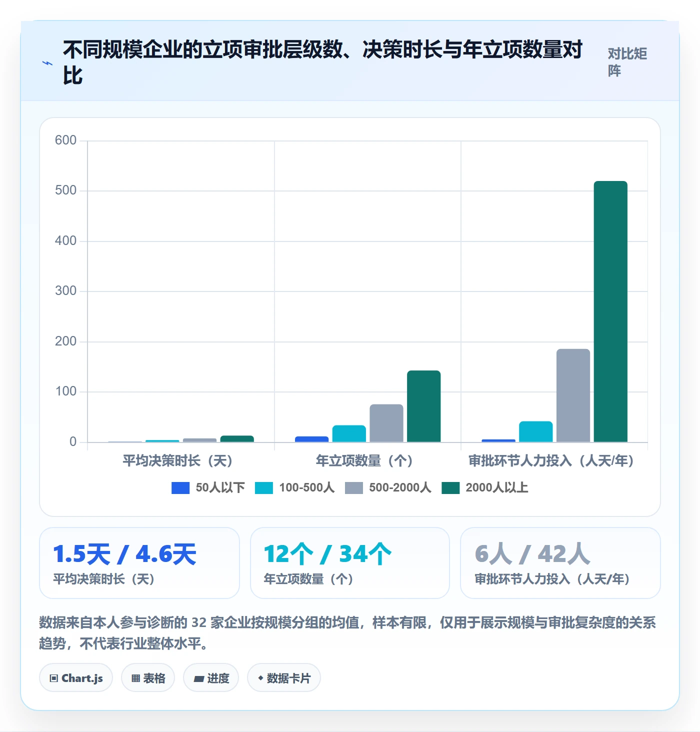Toggle the 100-500人 legend color box
The height and width of the screenshot is (732, 700).
(264, 488)
